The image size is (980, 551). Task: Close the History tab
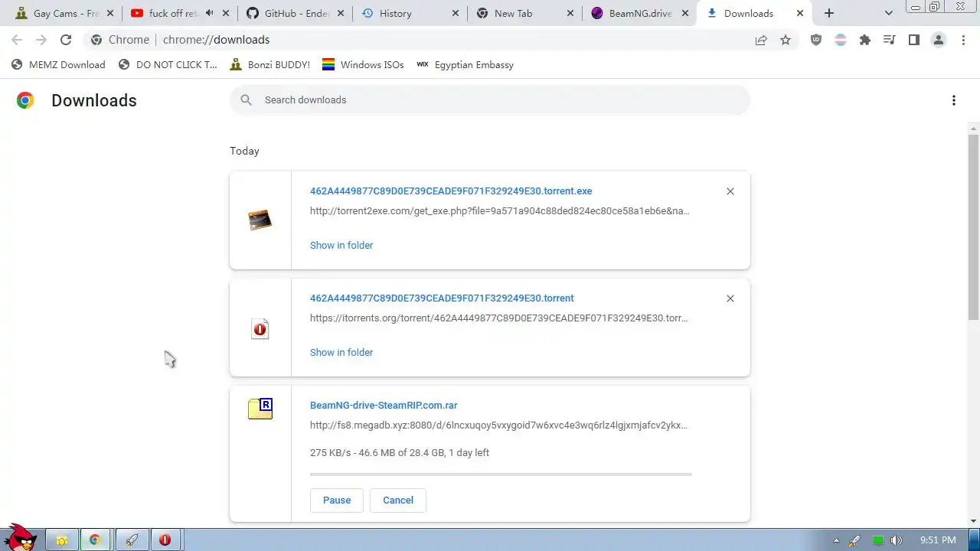[456, 13]
